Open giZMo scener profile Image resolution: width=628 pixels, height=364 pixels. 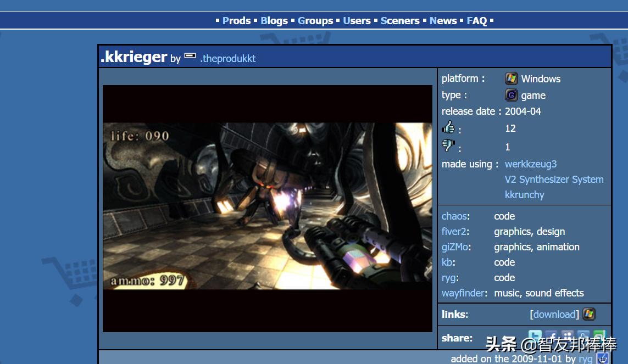coord(454,247)
